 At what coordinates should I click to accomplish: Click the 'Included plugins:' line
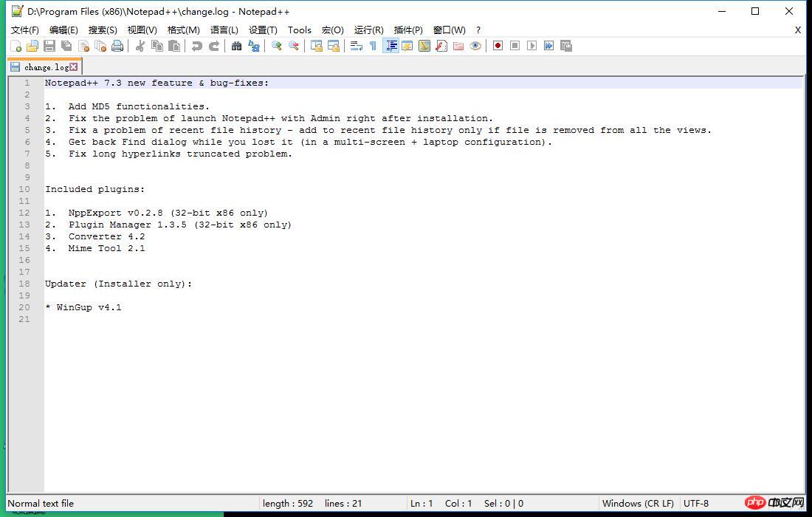tap(94, 189)
